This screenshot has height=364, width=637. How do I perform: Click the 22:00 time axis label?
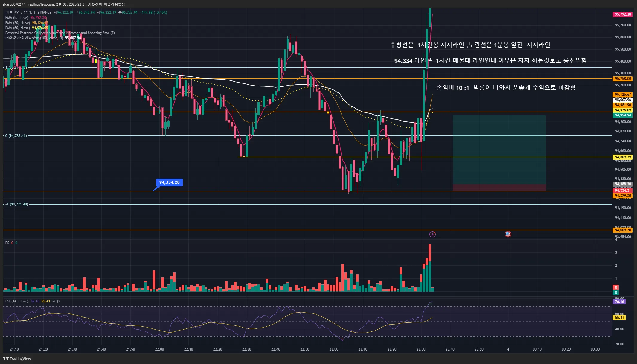pyautogui.click(x=159, y=349)
